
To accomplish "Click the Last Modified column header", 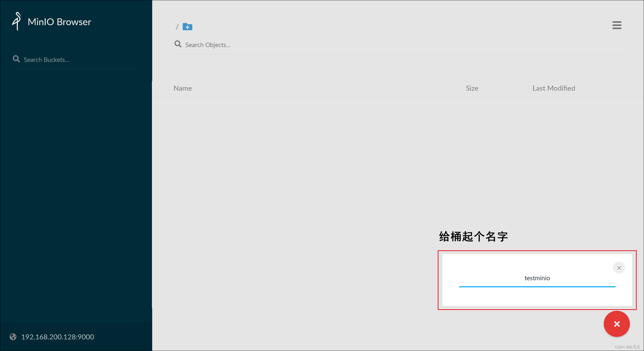I will [553, 88].
